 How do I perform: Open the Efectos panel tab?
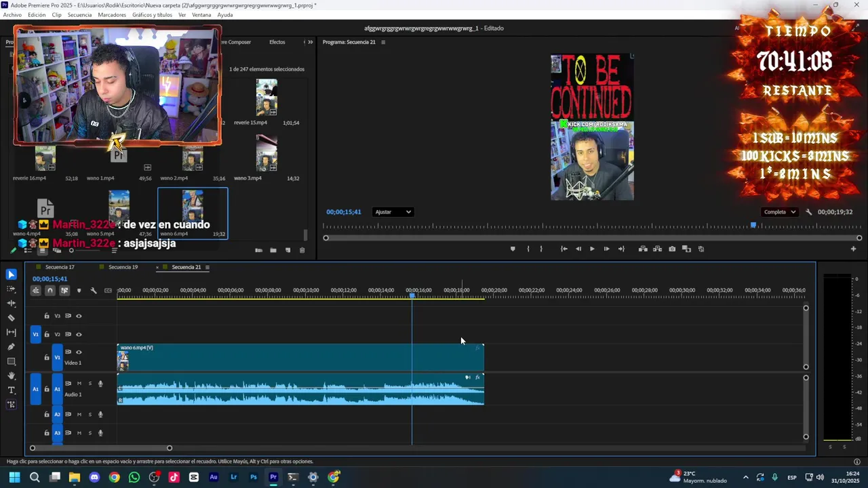(x=277, y=42)
